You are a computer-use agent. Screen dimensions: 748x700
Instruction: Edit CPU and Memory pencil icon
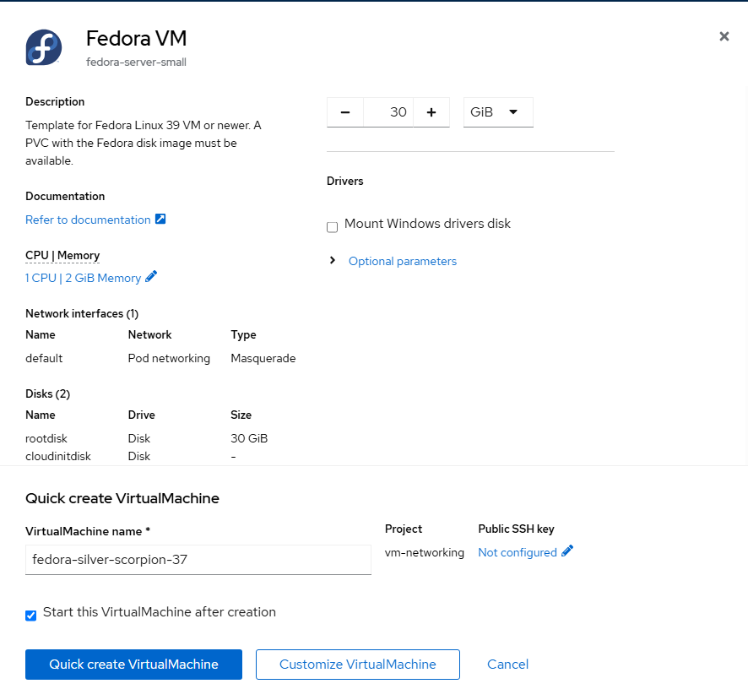point(151,277)
